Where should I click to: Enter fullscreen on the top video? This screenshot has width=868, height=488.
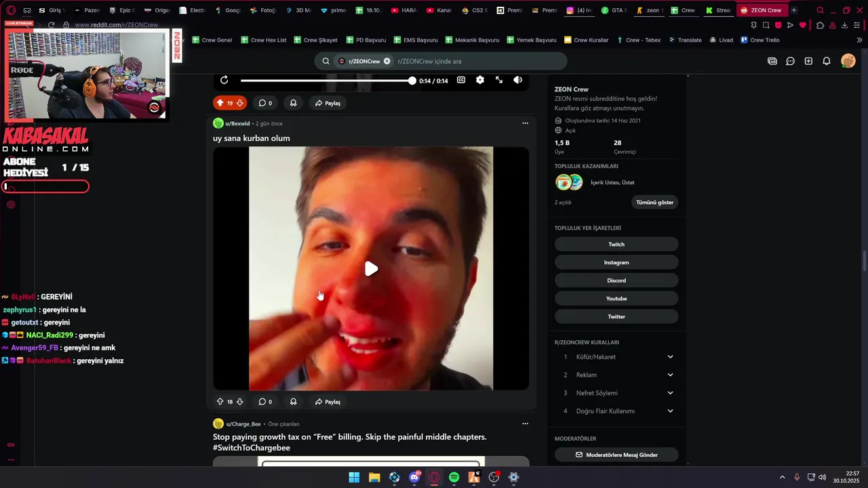pos(499,80)
